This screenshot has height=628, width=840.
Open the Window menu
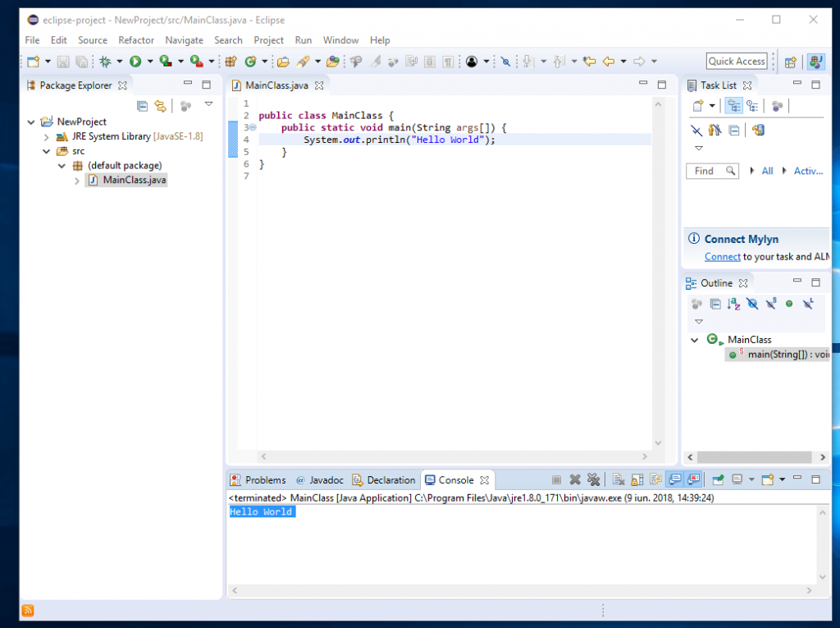[340, 39]
